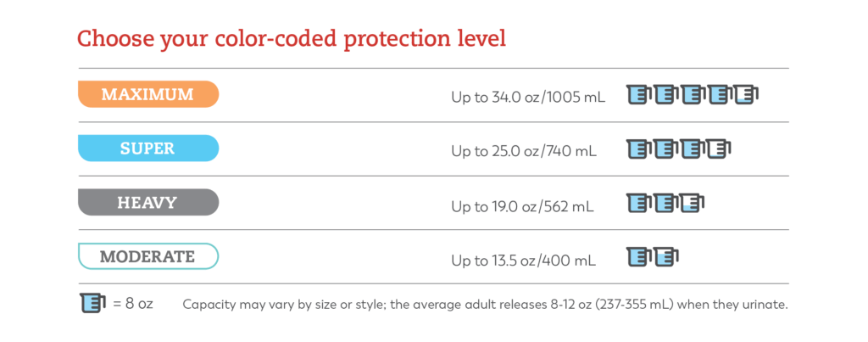Screen dimensions: 868x342
Task: Click the 'Up to 19.0 oz/562 mL' text
Action: [x=523, y=205]
